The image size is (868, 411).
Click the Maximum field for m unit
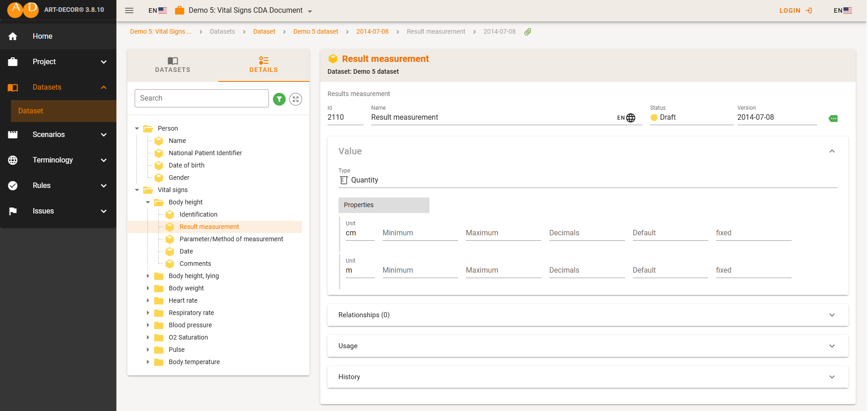click(x=503, y=270)
